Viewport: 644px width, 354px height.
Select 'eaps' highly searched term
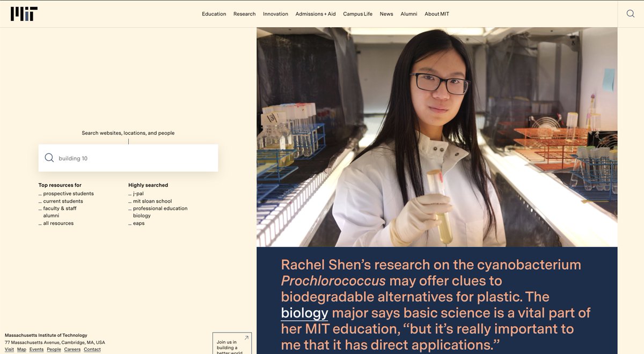tap(139, 223)
